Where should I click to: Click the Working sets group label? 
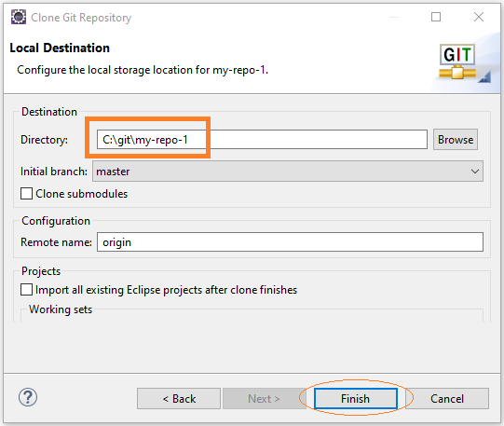click(61, 309)
